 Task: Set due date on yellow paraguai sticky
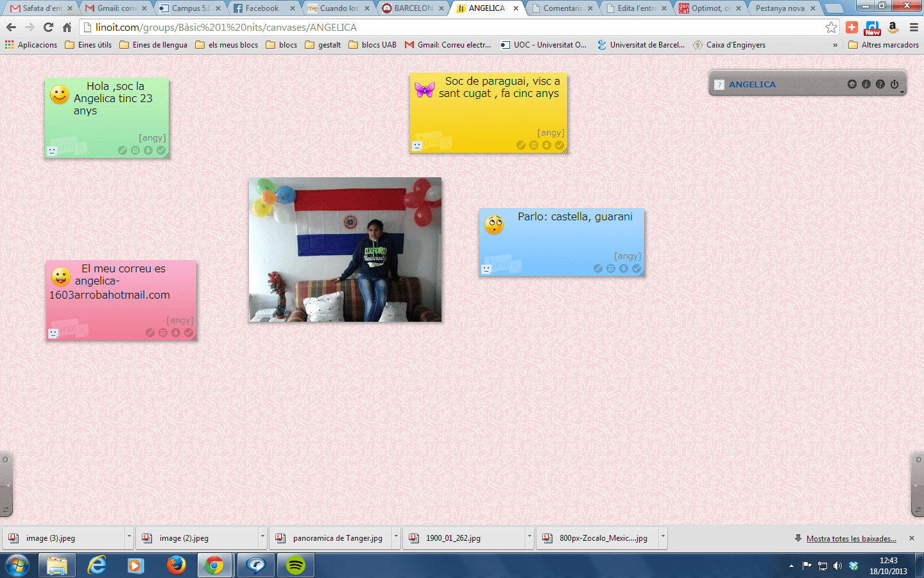pyautogui.click(x=534, y=145)
